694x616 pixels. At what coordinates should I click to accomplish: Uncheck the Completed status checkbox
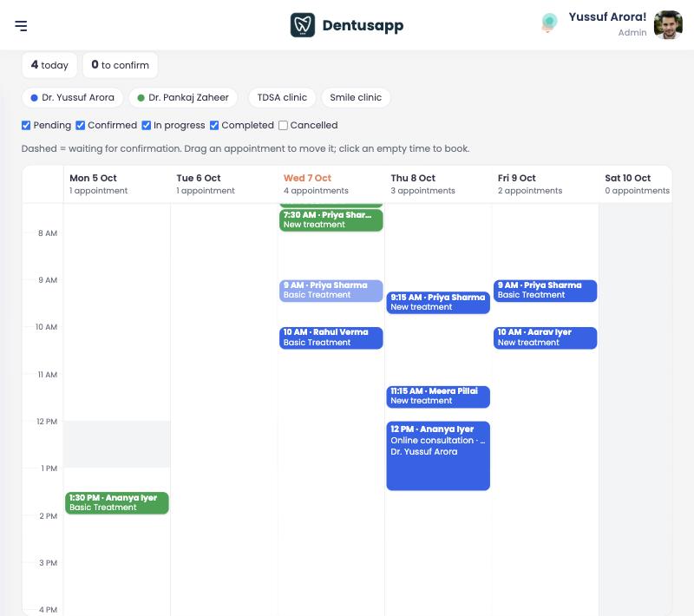click(214, 125)
